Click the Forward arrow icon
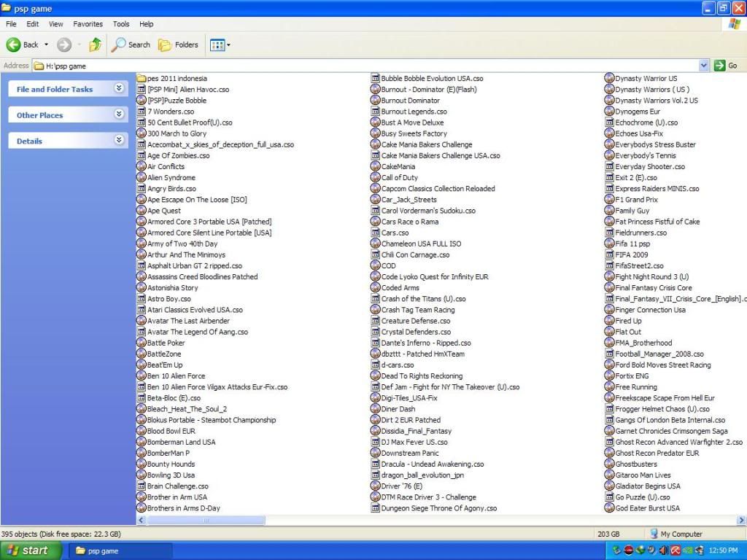This screenshot has height=560, width=747. tap(64, 44)
